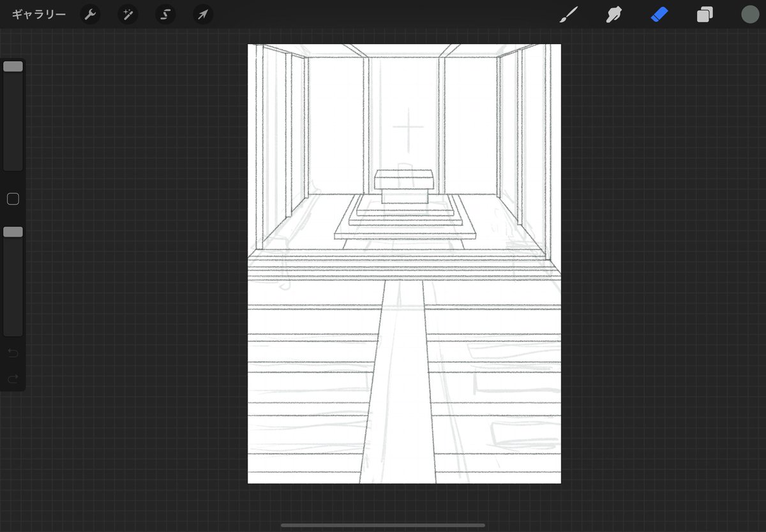Tap the redo arrow in sidebar
The image size is (766, 532).
13,379
